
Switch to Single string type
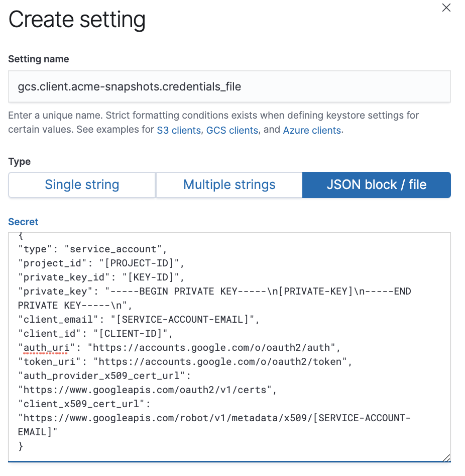pos(81,184)
